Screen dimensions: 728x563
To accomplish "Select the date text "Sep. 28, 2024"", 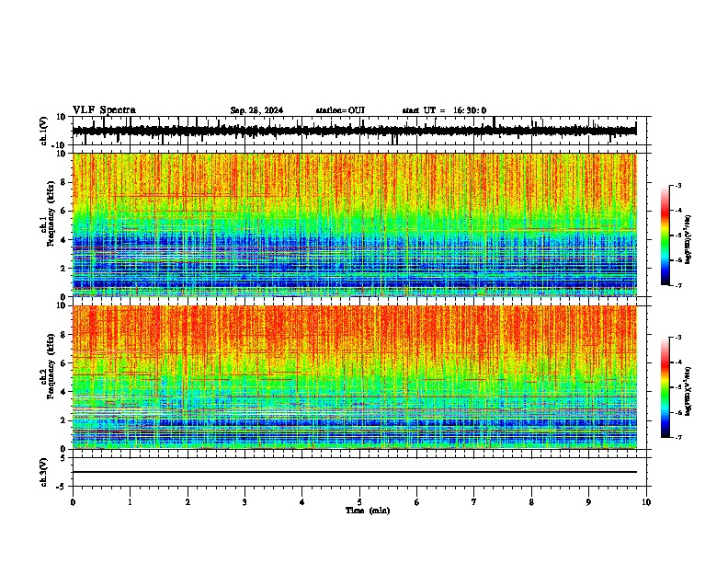I will (x=256, y=110).
